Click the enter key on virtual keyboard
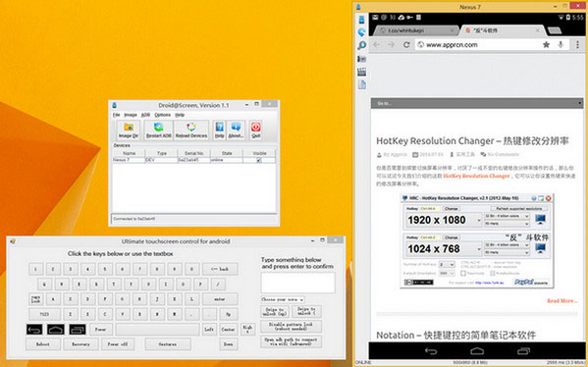The image size is (588, 367). 220,299
